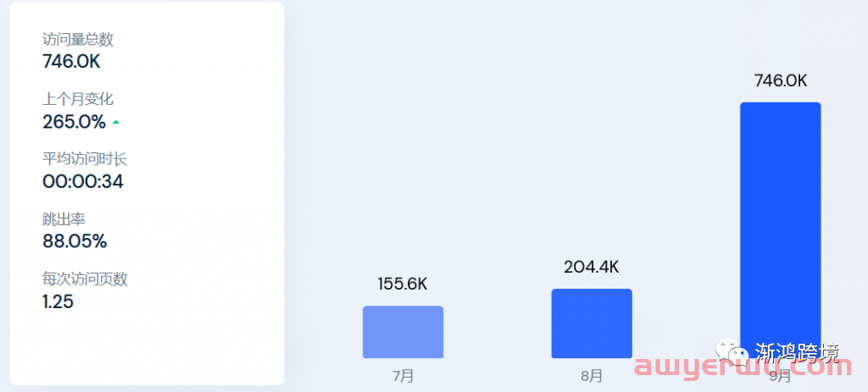Click the 跳出率 metric title
This screenshot has width=868, height=392.
click(x=64, y=219)
